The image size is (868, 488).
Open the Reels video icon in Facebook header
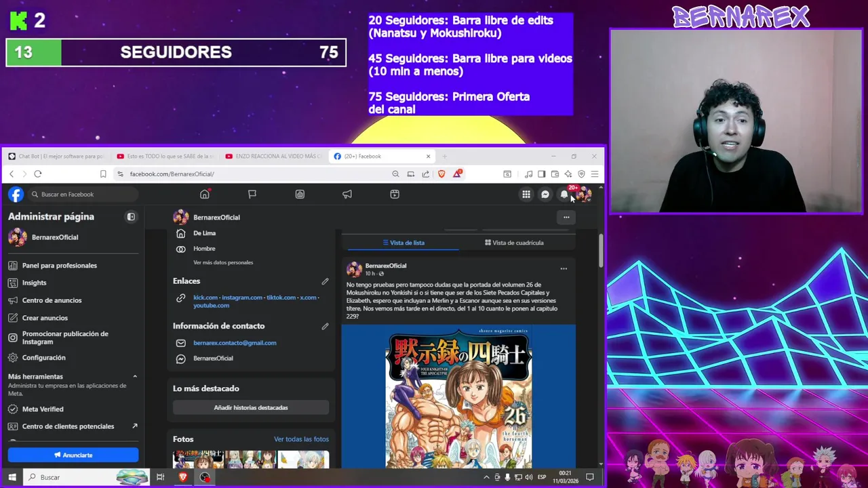point(395,195)
